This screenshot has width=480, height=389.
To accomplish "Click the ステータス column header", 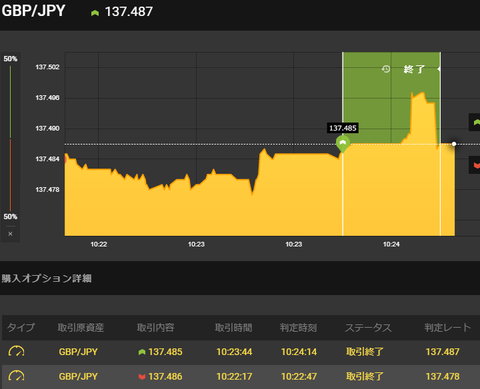I will click(x=368, y=328).
